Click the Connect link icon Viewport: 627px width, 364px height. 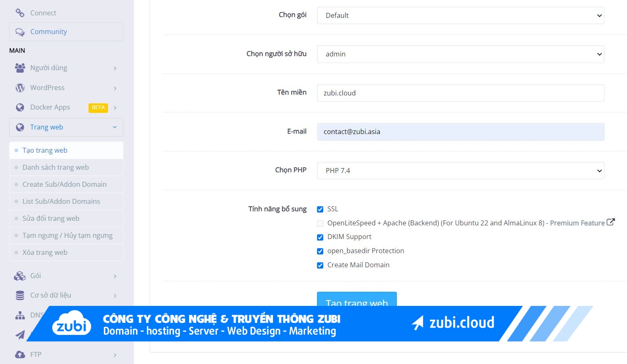click(20, 13)
